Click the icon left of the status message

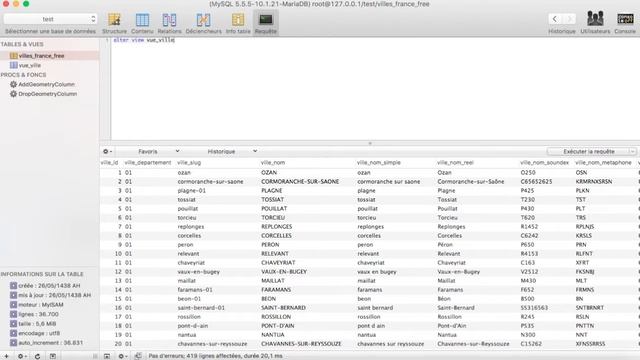pyautogui.click(x=138, y=356)
